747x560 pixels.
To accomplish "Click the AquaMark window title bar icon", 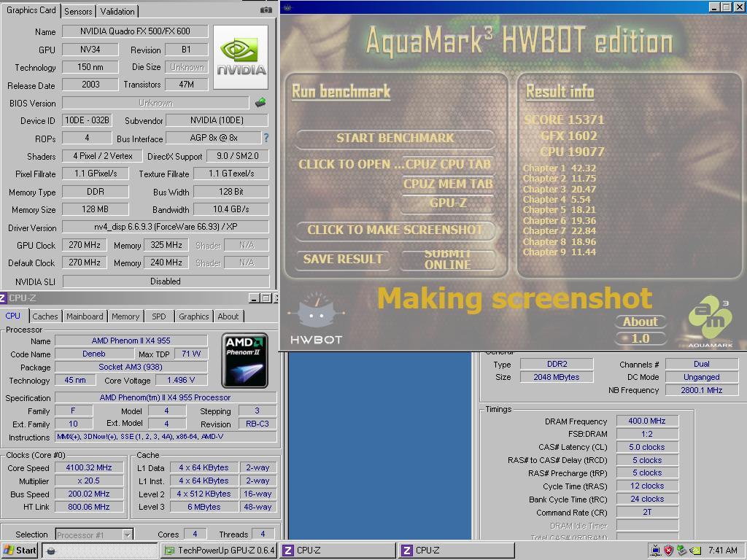I will pos(287,7).
